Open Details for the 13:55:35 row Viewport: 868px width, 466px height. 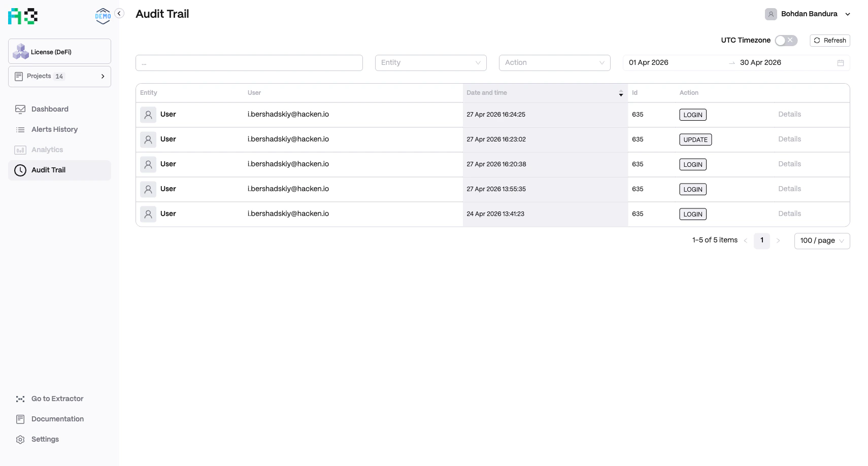pyautogui.click(x=789, y=189)
